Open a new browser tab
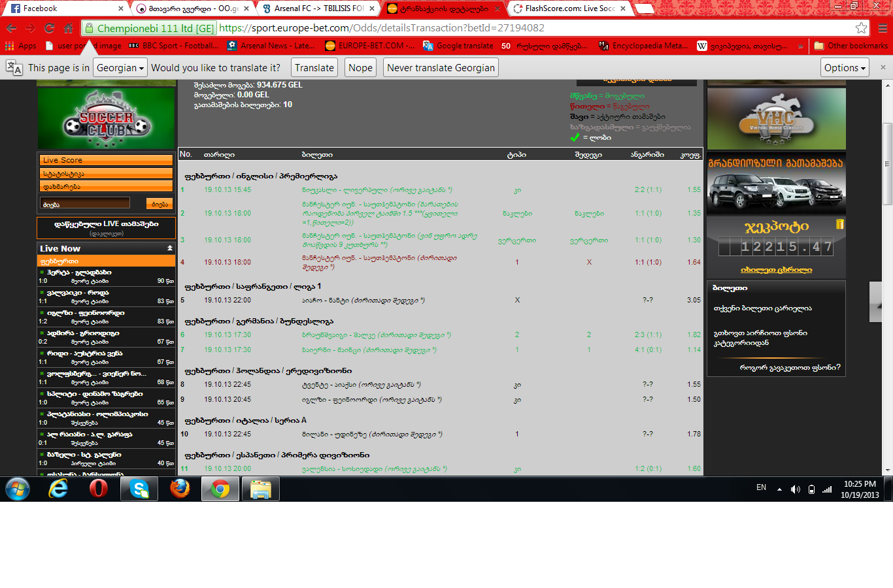This screenshot has height=588, width=893. pyautogui.click(x=645, y=8)
